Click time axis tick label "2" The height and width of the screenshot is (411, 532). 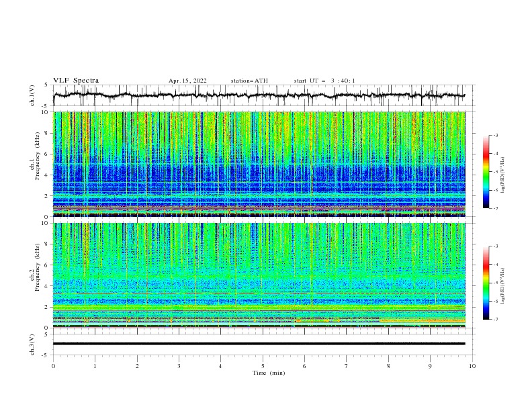137,366
